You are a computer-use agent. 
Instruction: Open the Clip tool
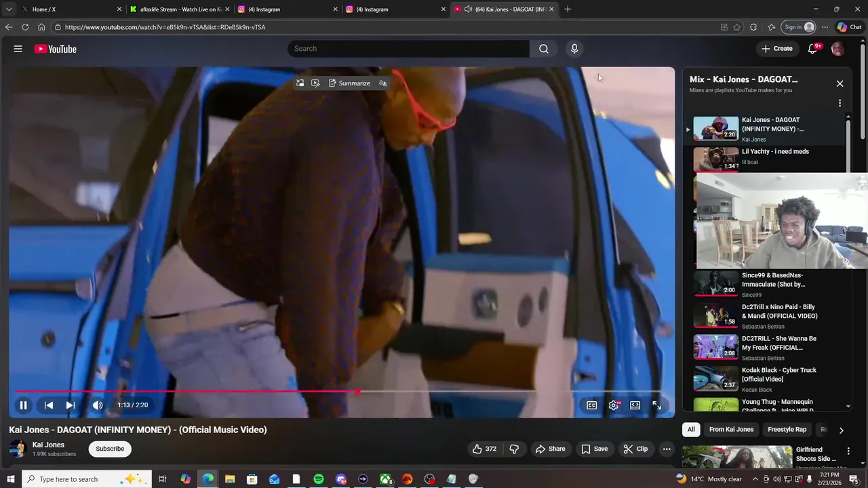[x=635, y=449]
